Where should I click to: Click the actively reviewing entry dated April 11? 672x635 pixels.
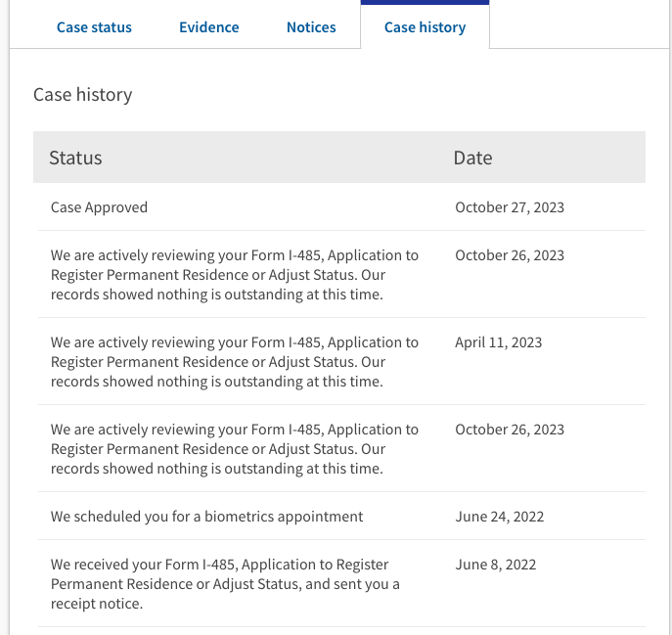[235, 362]
